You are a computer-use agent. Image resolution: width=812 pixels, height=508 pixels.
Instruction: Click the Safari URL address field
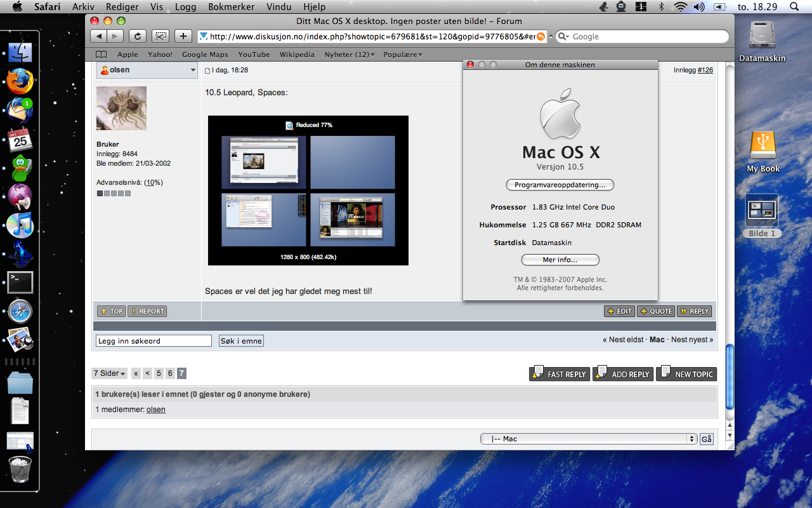pyautogui.click(x=371, y=37)
